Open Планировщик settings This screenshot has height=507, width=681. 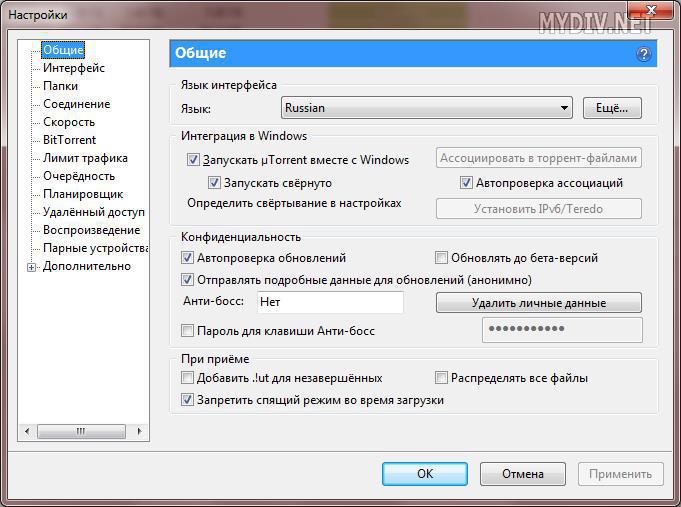[x=83, y=194]
